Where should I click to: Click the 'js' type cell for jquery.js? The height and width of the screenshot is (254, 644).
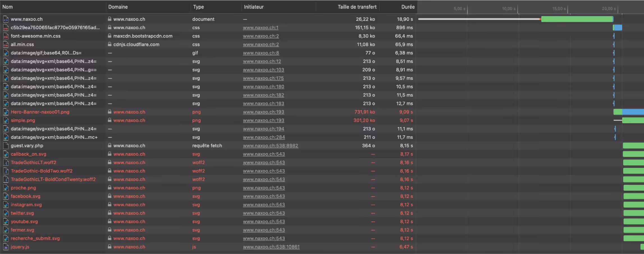(x=194, y=247)
